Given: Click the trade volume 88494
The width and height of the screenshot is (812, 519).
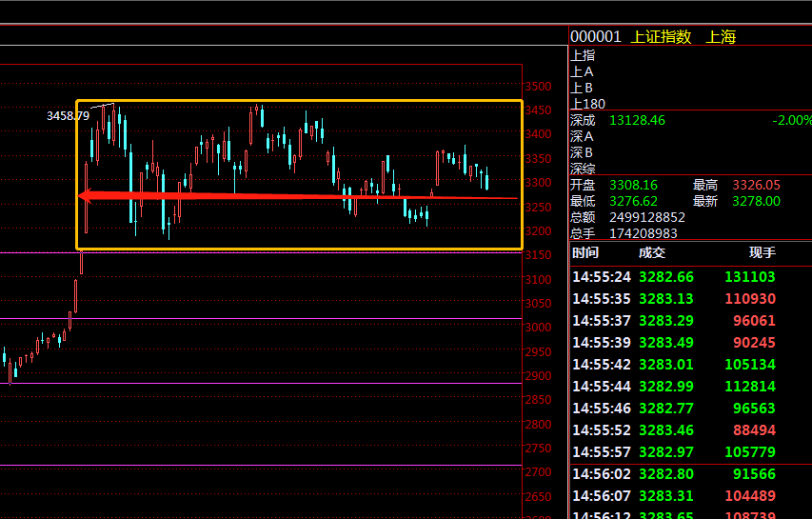Looking at the screenshot, I should tap(754, 429).
